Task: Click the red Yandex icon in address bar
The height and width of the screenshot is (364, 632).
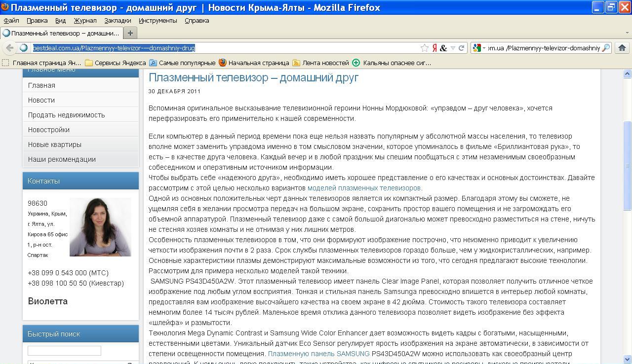Action: pyautogui.click(x=434, y=48)
